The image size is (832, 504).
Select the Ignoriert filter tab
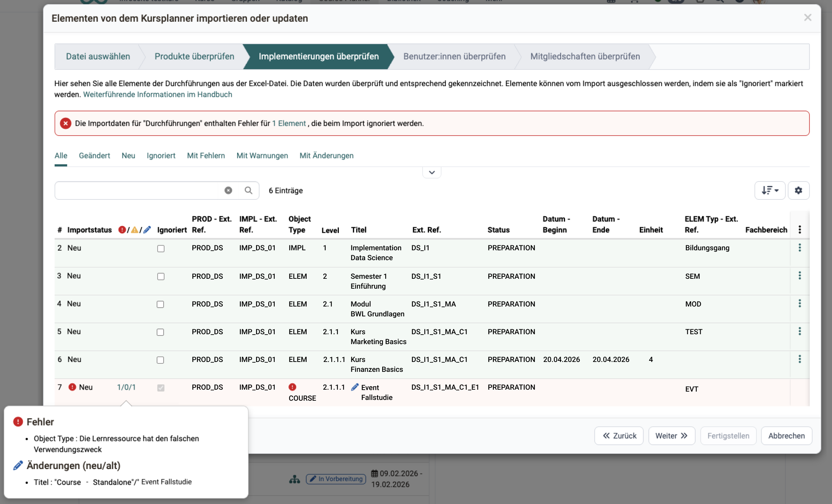coord(161,156)
